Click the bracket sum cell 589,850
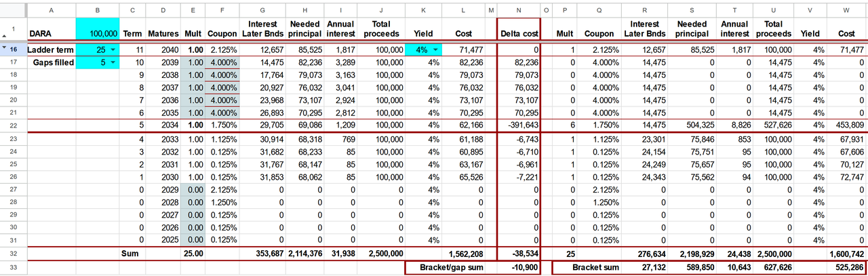The height and width of the screenshot is (276, 868). [690, 267]
